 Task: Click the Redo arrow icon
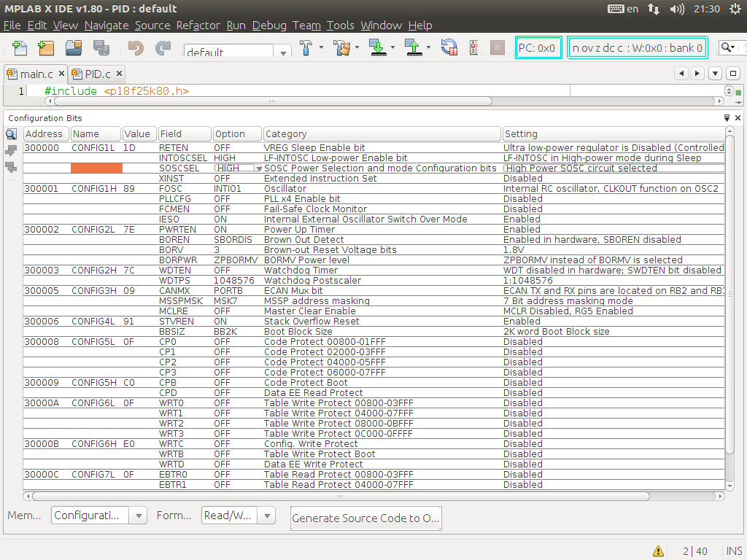pos(163,48)
